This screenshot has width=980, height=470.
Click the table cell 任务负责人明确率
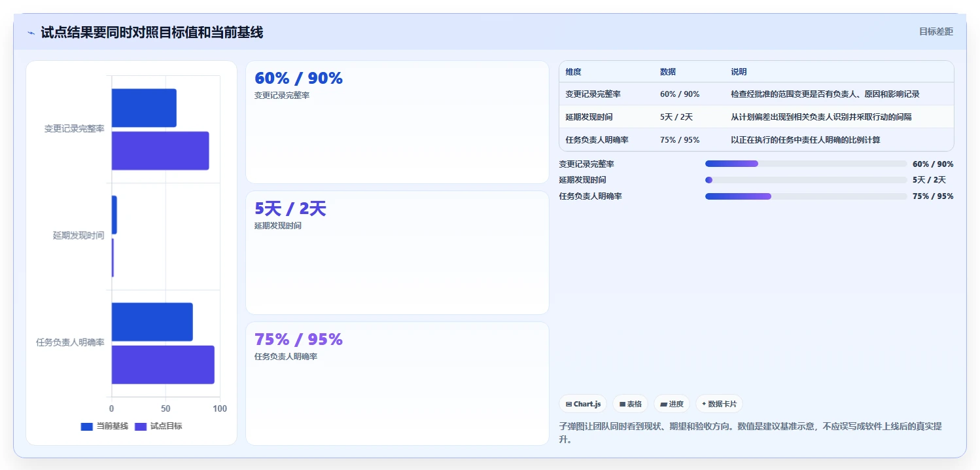(597, 140)
